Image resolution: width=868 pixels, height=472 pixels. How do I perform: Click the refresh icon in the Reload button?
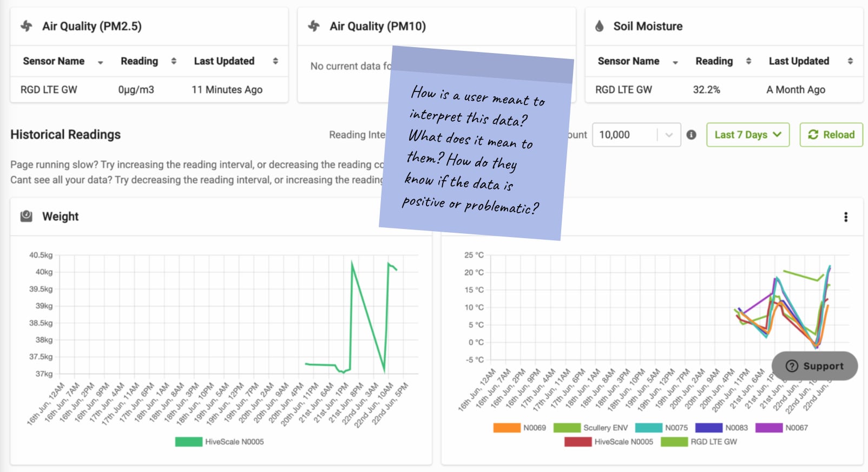(813, 135)
